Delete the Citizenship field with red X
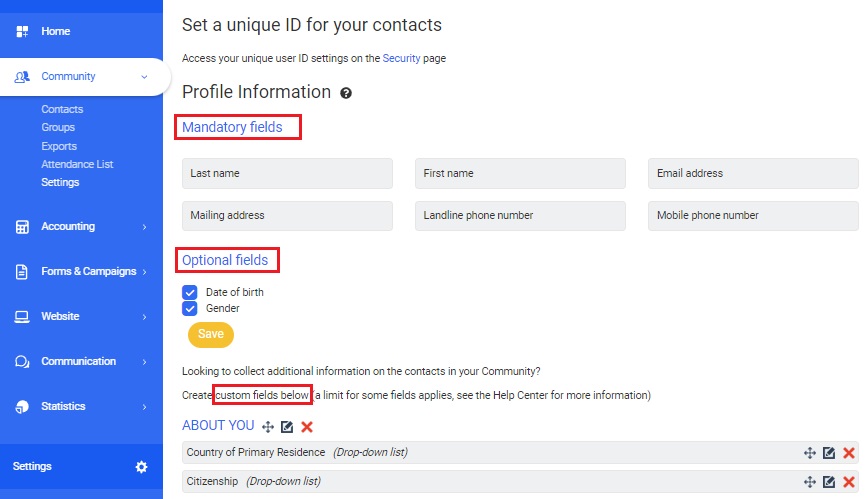The height and width of the screenshot is (499, 868). coord(848,482)
